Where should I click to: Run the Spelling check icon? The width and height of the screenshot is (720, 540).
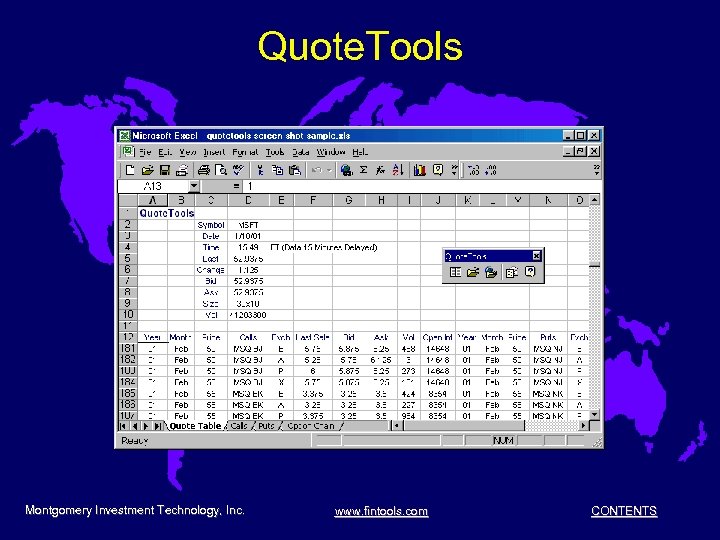238,170
